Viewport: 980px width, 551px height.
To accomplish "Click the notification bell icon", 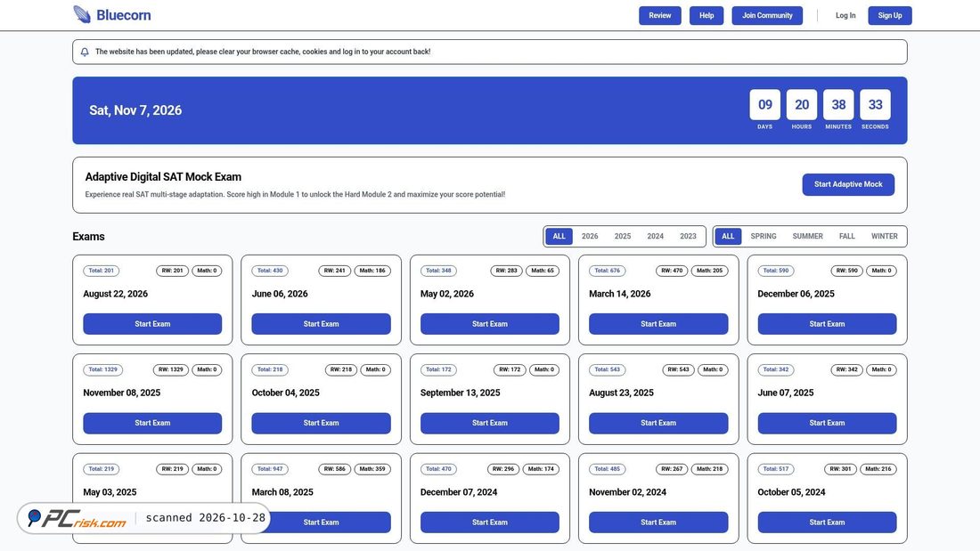I will pos(85,52).
